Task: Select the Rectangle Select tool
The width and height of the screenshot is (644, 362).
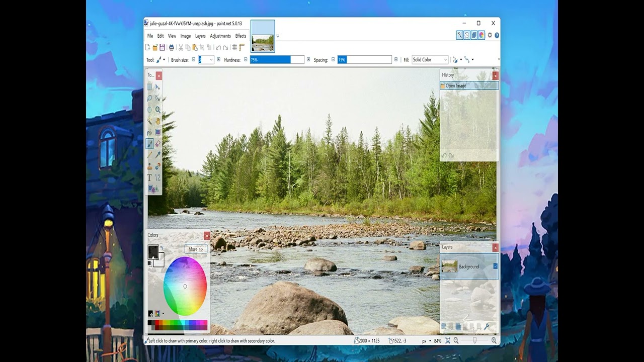Action: (x=149, y=87)
